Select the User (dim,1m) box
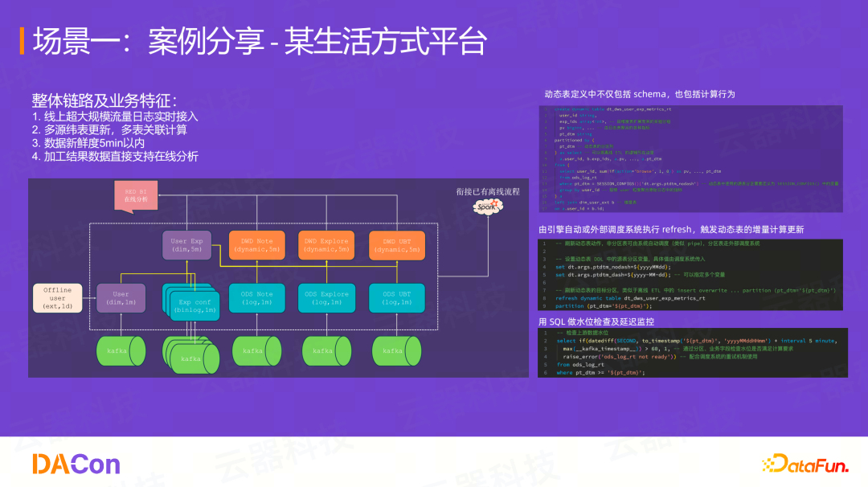The image size is (868, 487). [121, 297]
